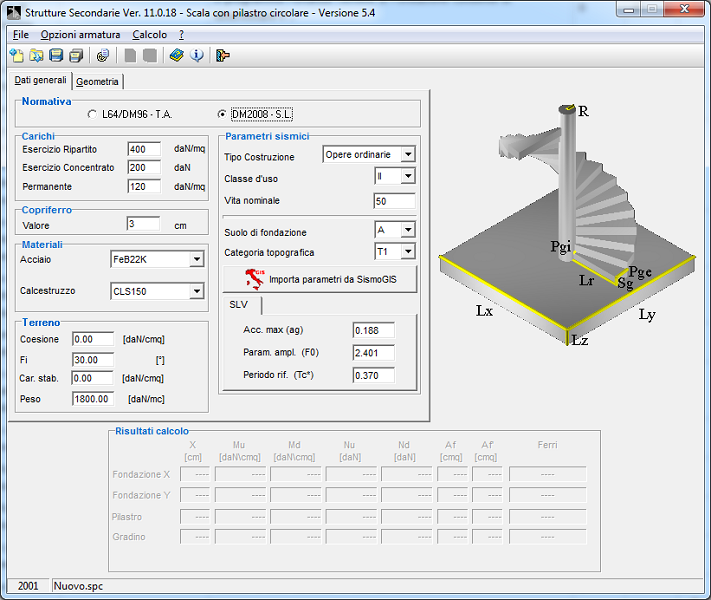Click the Pgi label on the 3D diagram
Screen dimensions: 711x600
tap(560, 247)
